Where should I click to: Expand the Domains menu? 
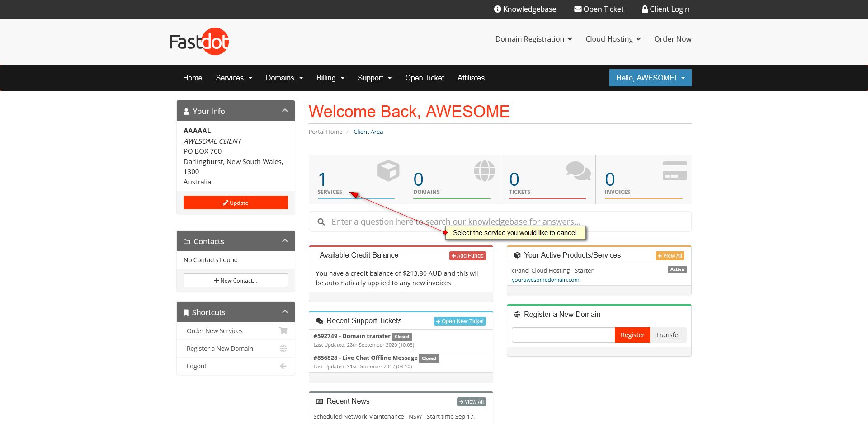pyautogui.click(x=284, y=78)
